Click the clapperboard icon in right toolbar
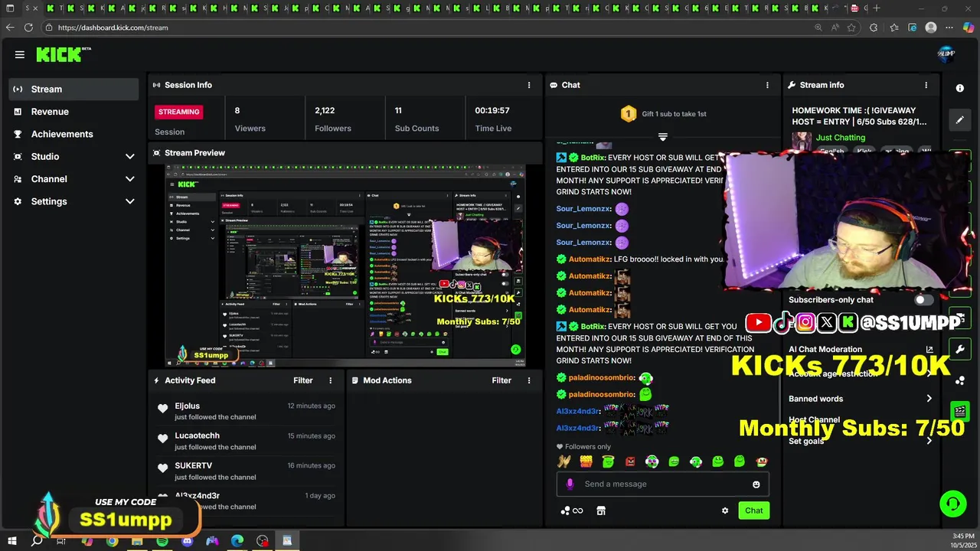Viewport: 980px width, 551px height. 960,411
